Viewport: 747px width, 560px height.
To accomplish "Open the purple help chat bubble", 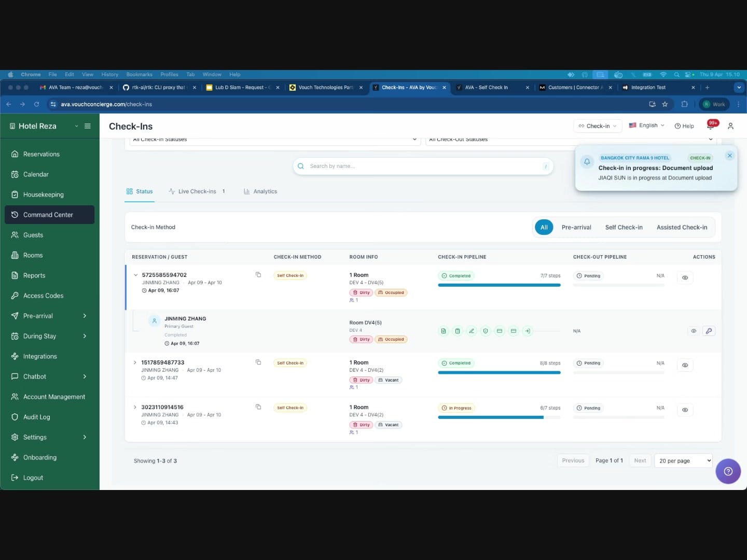I will pos(728,471).
